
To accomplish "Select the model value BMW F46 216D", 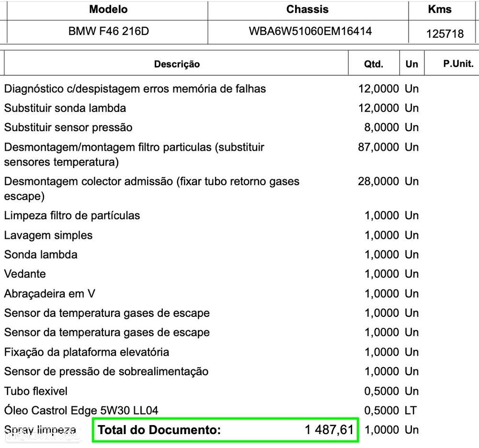I will (x=108, y=31).
